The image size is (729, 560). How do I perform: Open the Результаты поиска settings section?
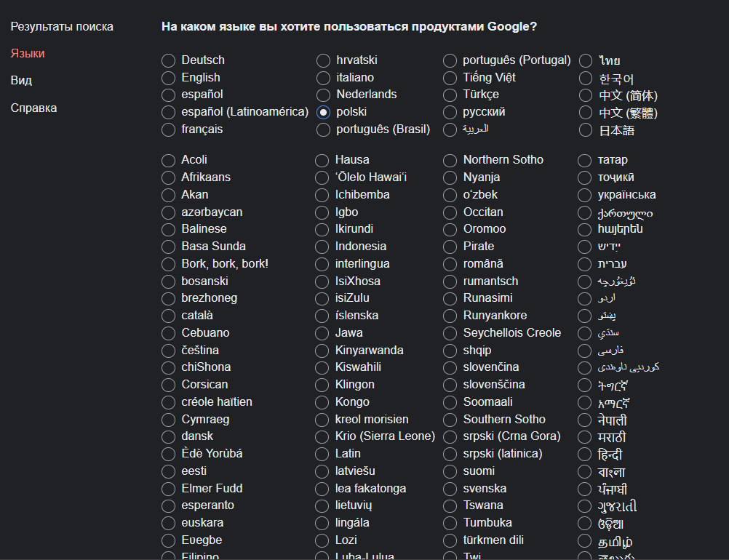click(62, 27)
